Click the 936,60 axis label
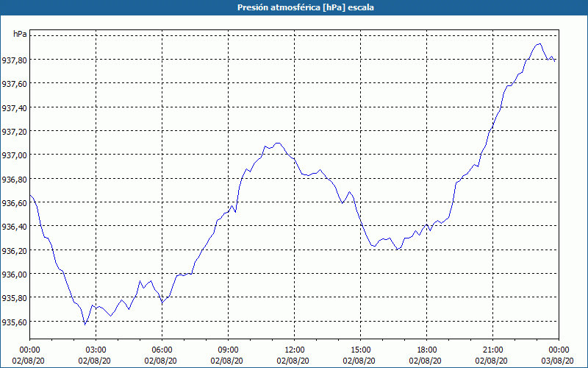This screenshot has height=368, width=588. (14, 202)
